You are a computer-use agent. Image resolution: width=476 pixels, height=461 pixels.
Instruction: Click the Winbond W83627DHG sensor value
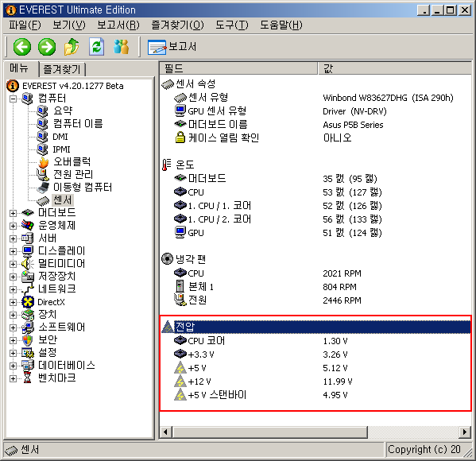(x=388, y=98)
